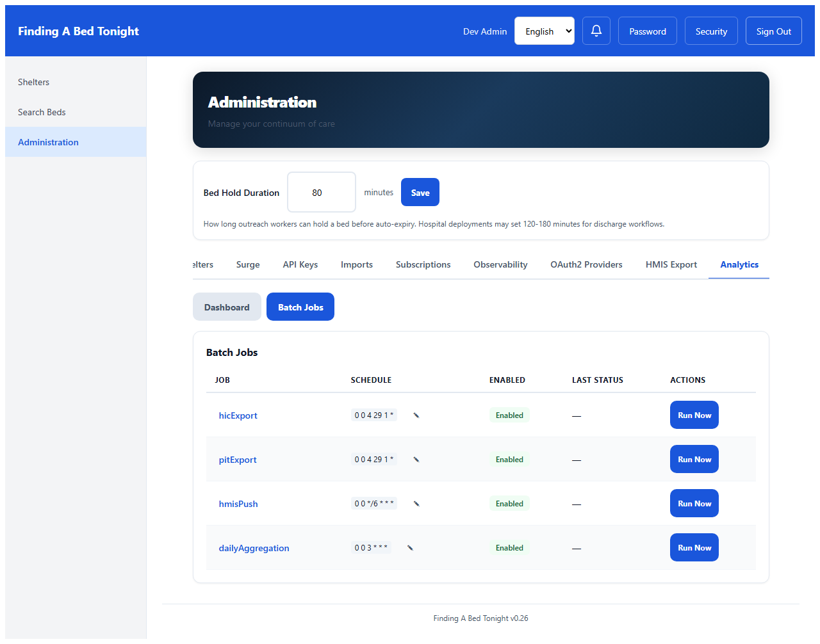This screenshot has width=820, height=644.
Task: Edit the pitExport cron schedule
Action: pos(416,459)
